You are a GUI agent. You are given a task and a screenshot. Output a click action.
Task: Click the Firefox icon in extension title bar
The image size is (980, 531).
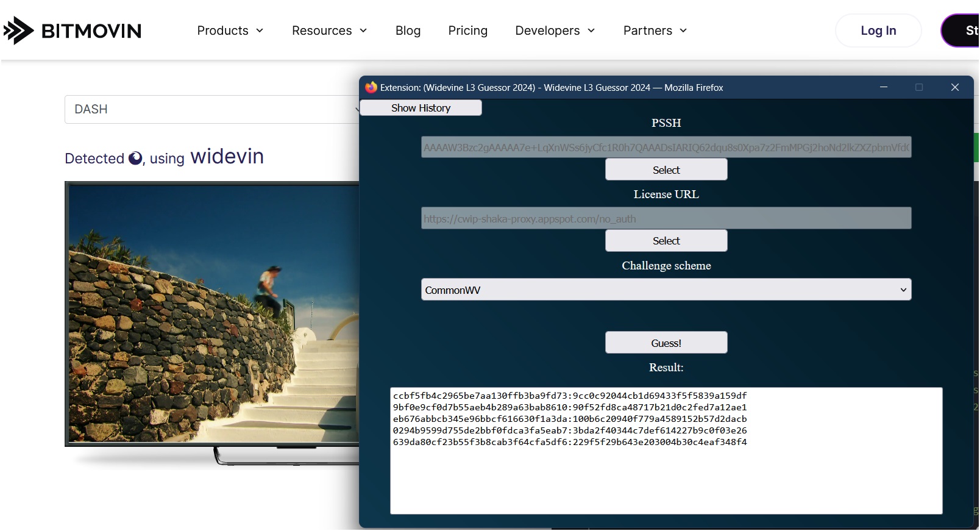[x=371, y=88]
